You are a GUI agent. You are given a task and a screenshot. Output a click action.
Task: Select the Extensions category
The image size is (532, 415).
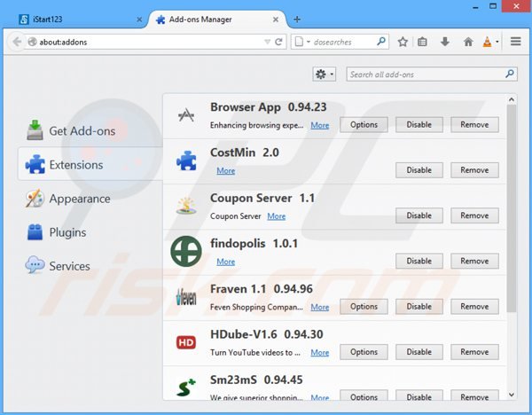click(90, 164)
